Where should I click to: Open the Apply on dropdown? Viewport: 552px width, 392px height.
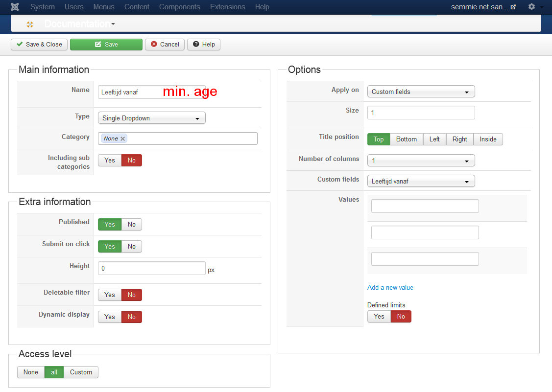421,92
